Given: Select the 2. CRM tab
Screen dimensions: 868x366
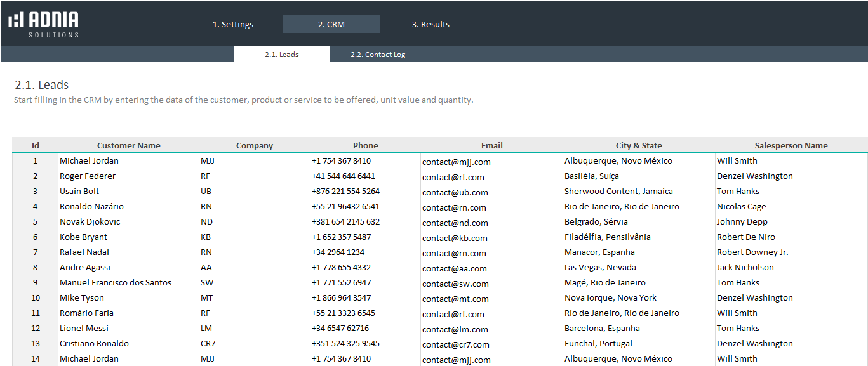Looking at the screenshot, I should [x=331, y=25].
